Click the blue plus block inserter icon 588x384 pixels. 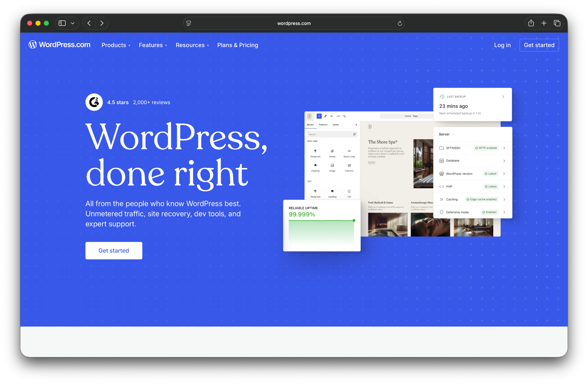pos(319,116)
